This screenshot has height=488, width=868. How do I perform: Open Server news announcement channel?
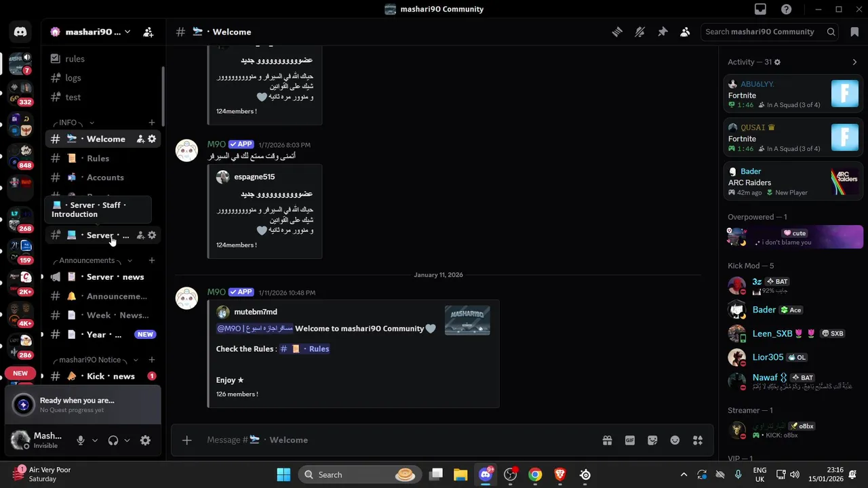pos(102,277)
